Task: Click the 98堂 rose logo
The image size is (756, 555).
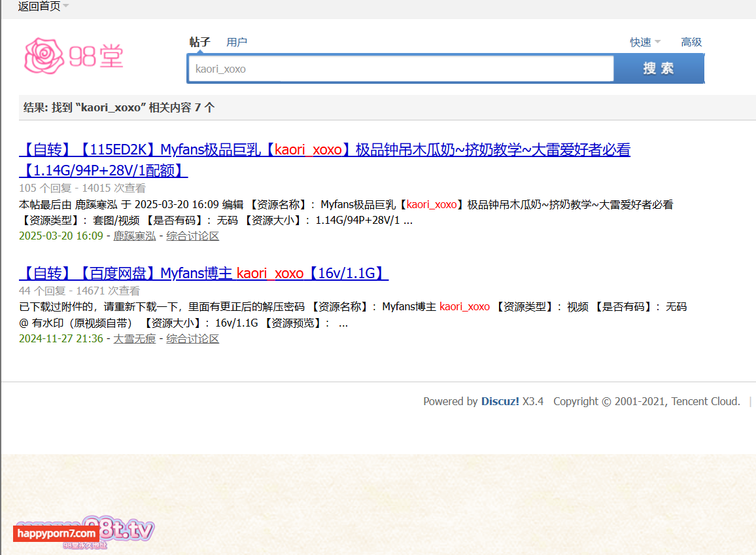Action: [x=73, y=56]
